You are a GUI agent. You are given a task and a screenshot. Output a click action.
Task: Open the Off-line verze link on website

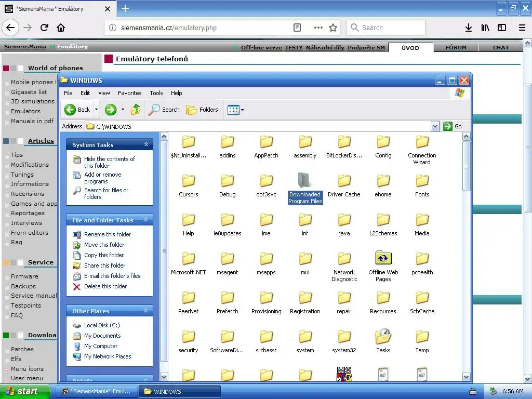tap(261, 47)
